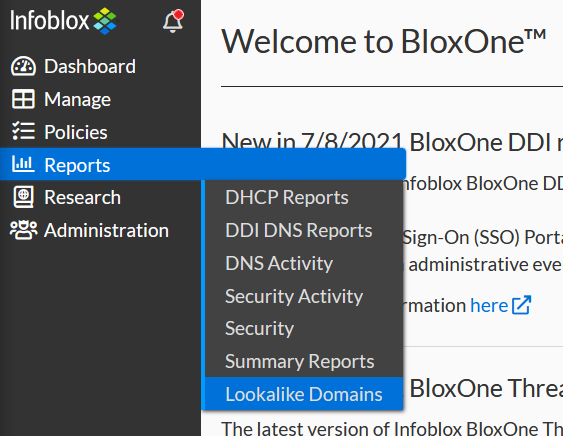Image resolution: width=563 pixels, height=436 pixels.
Task: Click the Manage grid icon
Action: point(23,99)
